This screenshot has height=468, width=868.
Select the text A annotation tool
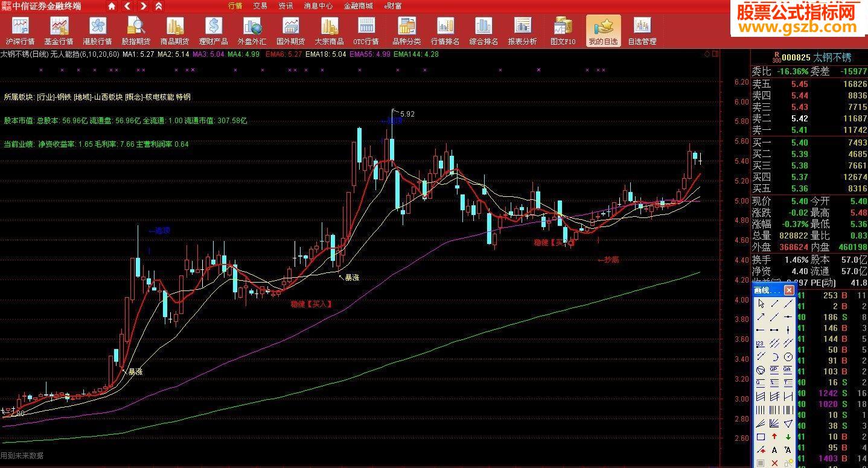pos(774,450)
